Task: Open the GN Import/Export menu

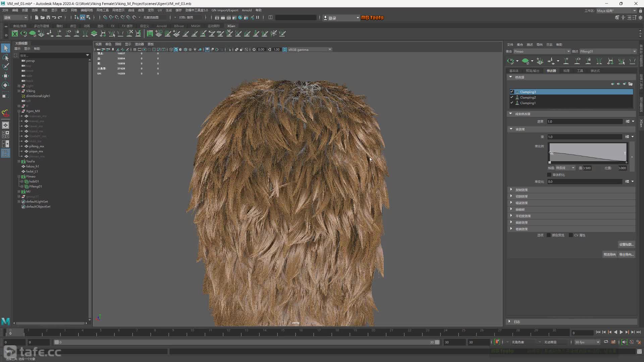Action: point(225,10)
